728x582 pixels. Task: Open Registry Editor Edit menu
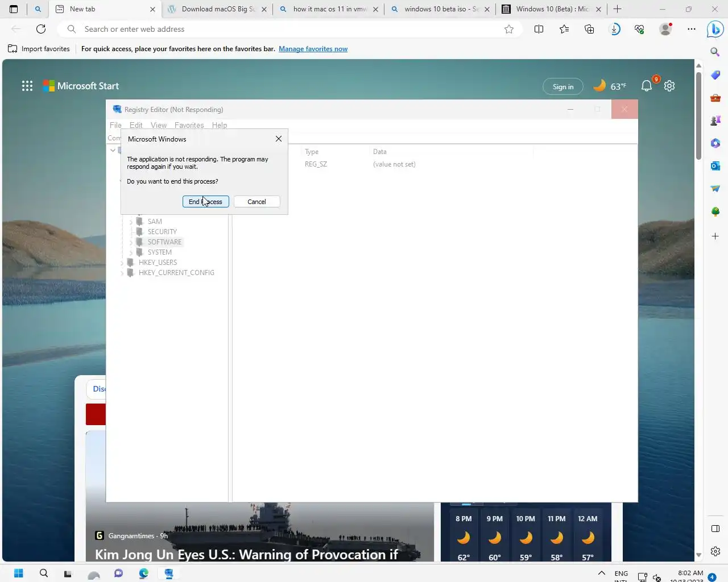(x=136, y=125)
